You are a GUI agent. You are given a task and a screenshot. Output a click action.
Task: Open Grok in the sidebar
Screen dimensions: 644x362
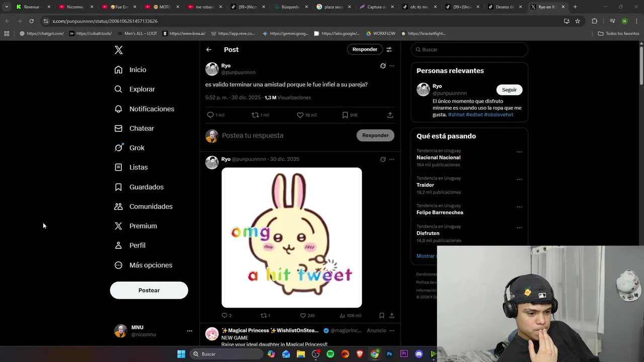(129, 148)
